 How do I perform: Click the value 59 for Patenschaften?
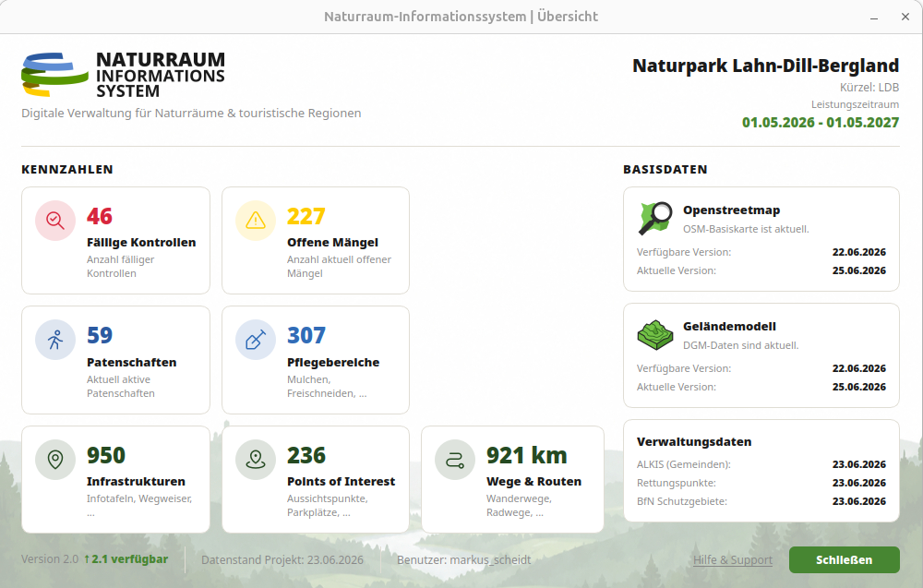pos(100,335)
